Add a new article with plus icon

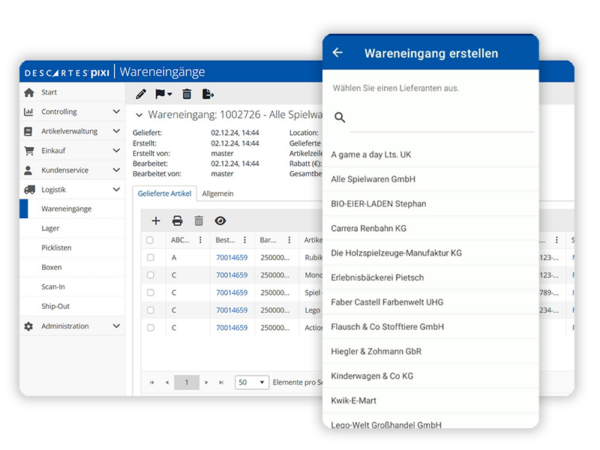pyautogui.click(x=155, y=221)
